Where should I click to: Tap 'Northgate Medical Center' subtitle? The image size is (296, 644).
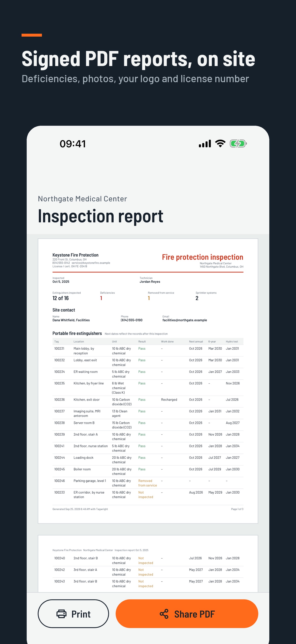[82, 199]
